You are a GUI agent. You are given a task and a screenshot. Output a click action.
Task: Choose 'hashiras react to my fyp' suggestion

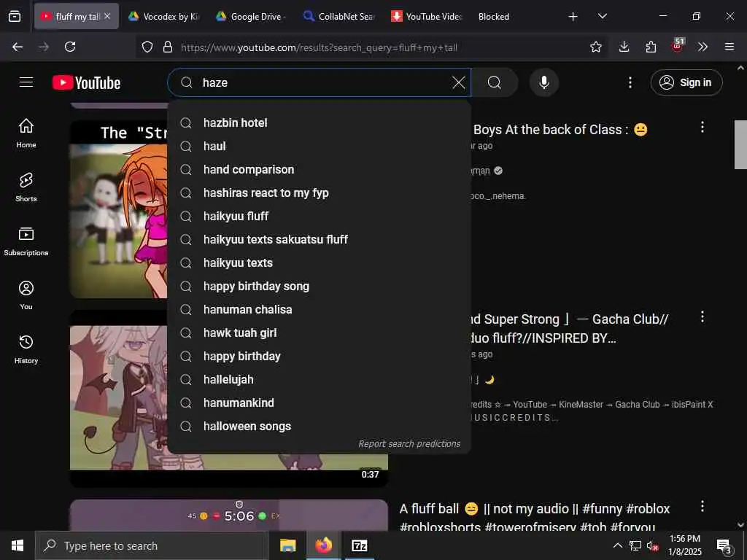[320, 192]
